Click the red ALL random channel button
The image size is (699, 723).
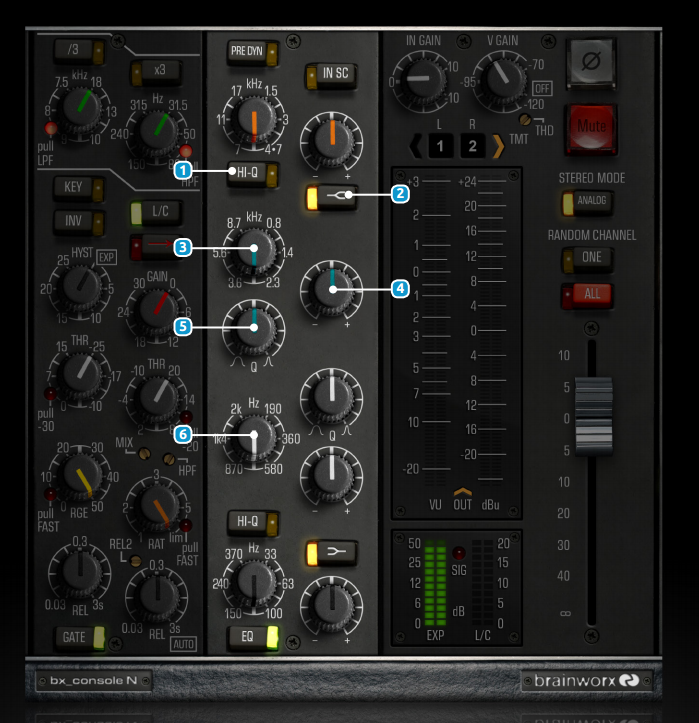click(587, 295)
